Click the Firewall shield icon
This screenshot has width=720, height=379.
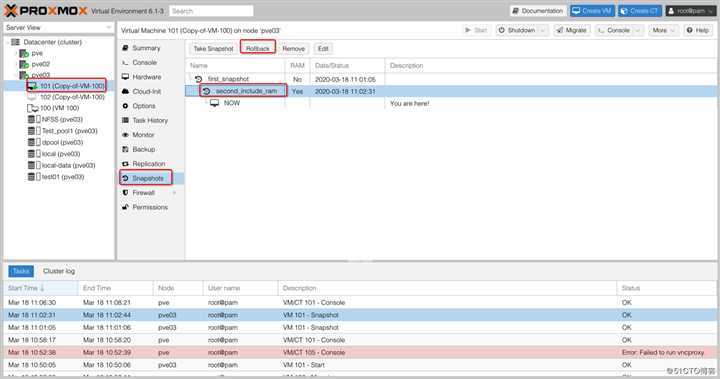[x=125, y=193]
